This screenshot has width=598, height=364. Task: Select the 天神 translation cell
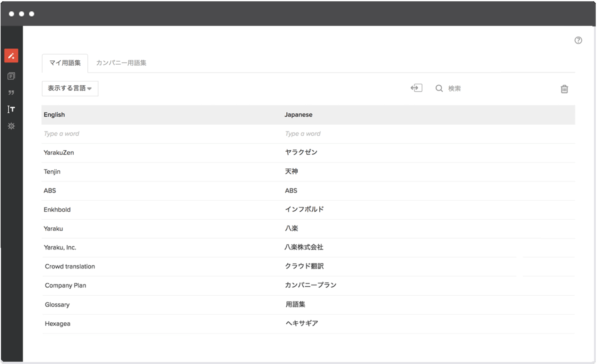(292, 171)
